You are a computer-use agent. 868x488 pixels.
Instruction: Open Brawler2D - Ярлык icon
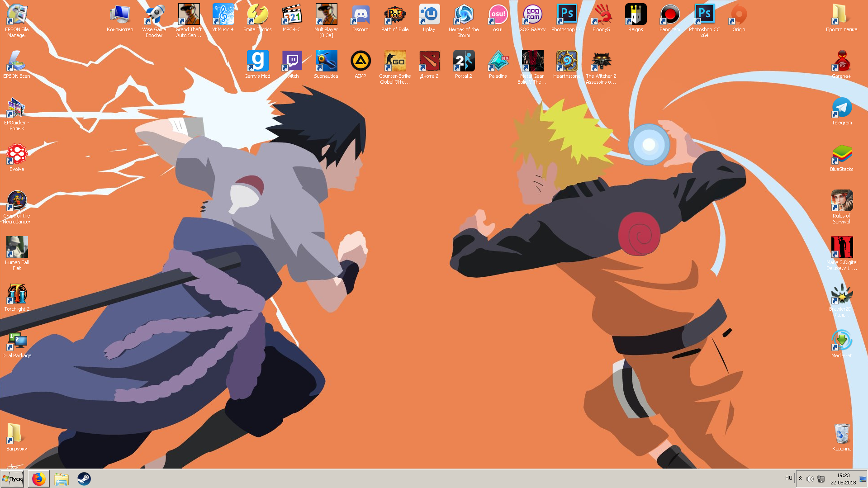(842, 300)
